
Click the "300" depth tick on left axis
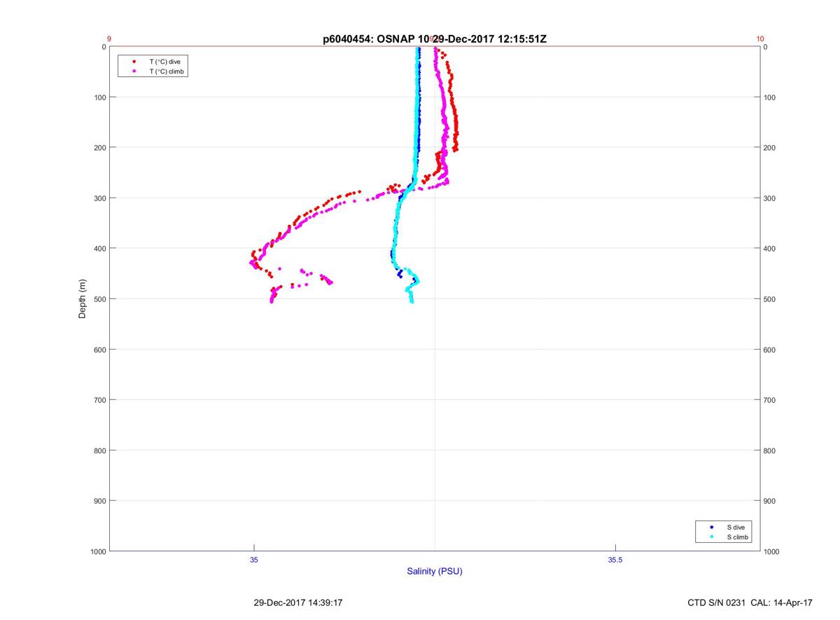pos(100,198)
